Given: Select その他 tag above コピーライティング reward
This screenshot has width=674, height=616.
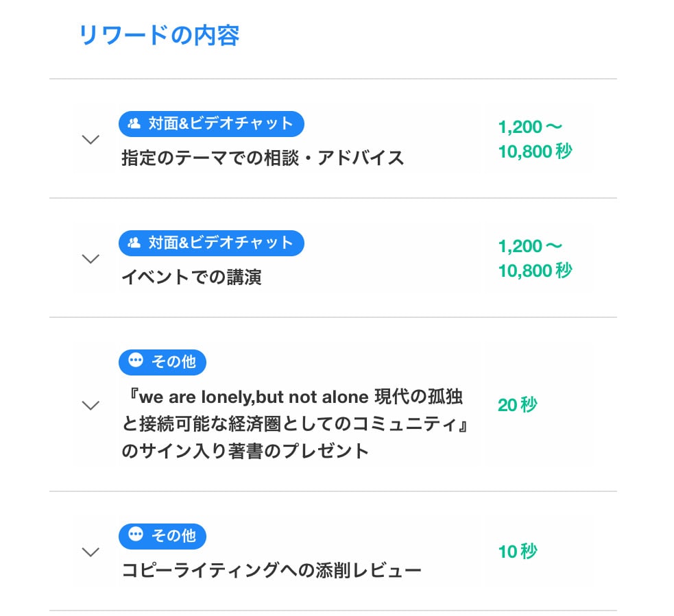Looking at the screenshot, I should (x=163, y=536).
